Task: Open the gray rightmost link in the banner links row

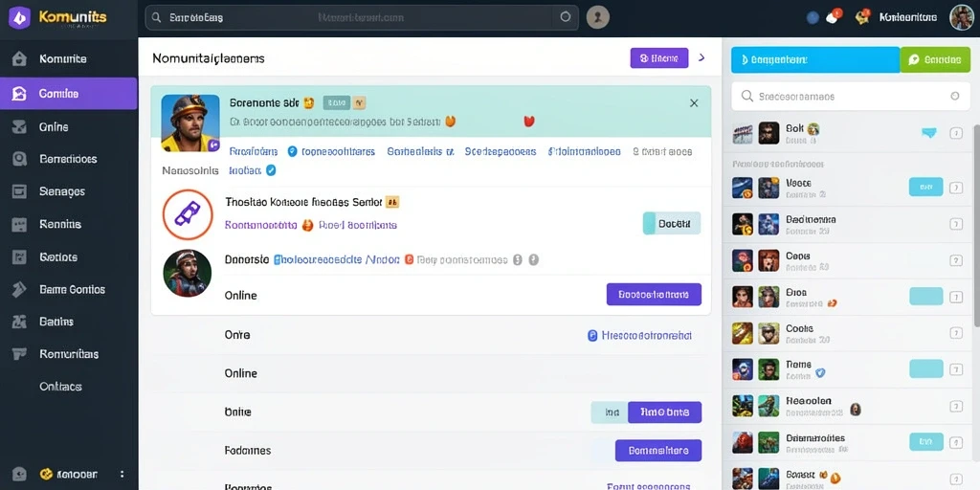Action: point(662,151)
